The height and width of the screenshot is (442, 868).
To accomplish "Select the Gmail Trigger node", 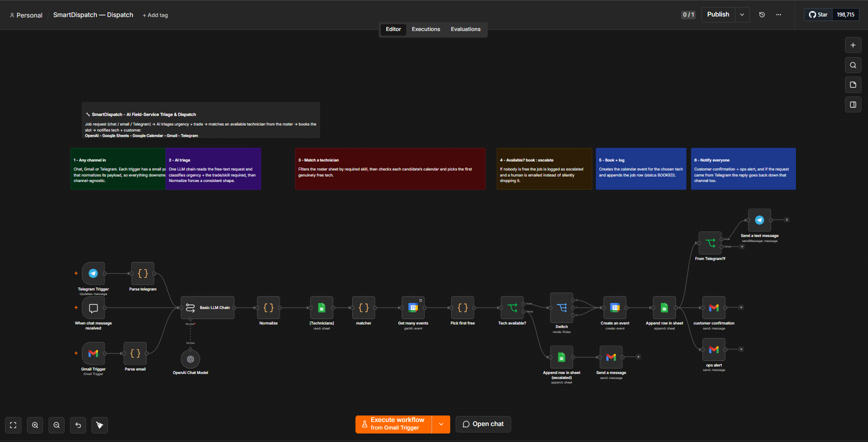I will [93, 353].
